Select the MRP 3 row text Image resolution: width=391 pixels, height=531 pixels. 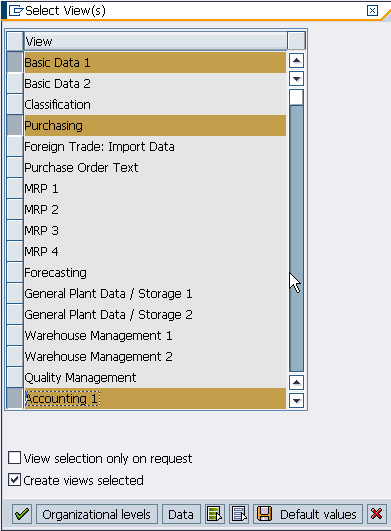point(41,231)
